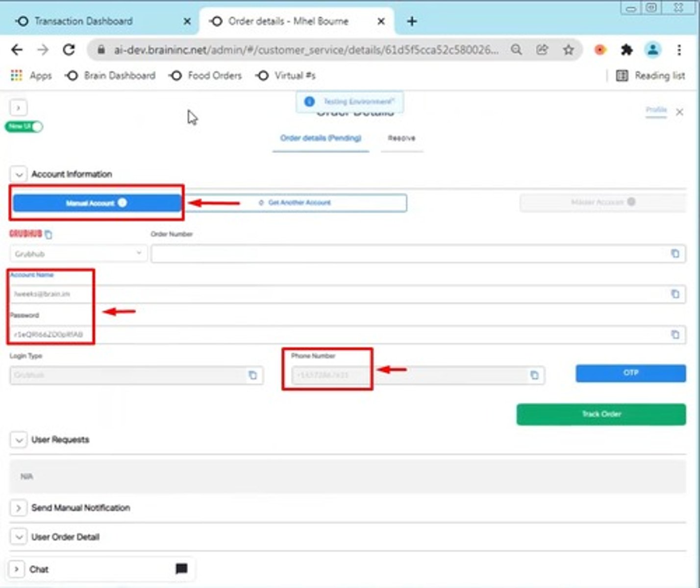700x588 pixels.
Task: Click the Login Type field
Action: point(136,375)
